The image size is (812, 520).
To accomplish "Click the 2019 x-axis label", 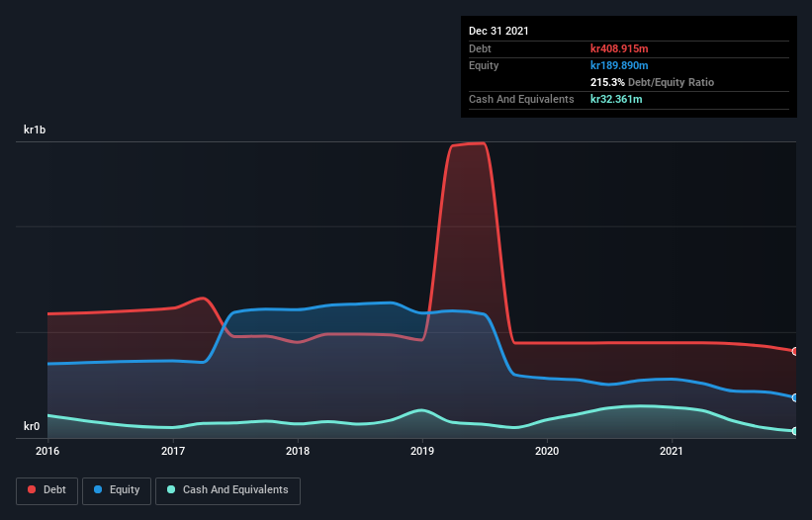I will [422, 451].
